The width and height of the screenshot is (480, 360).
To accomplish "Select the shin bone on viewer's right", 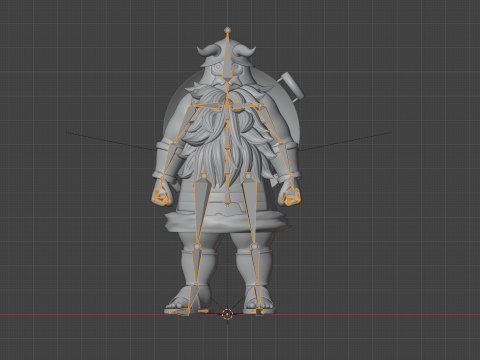I will (256, 265).
